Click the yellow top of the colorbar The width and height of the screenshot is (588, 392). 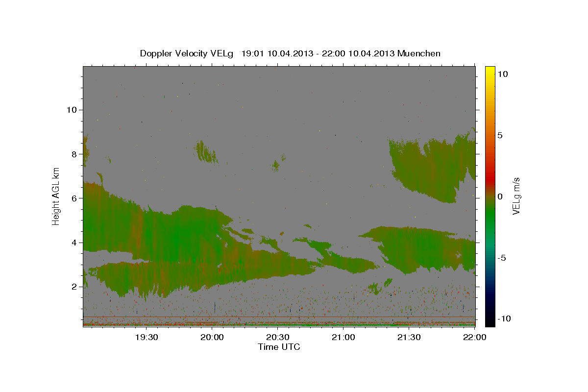point(490,71)
